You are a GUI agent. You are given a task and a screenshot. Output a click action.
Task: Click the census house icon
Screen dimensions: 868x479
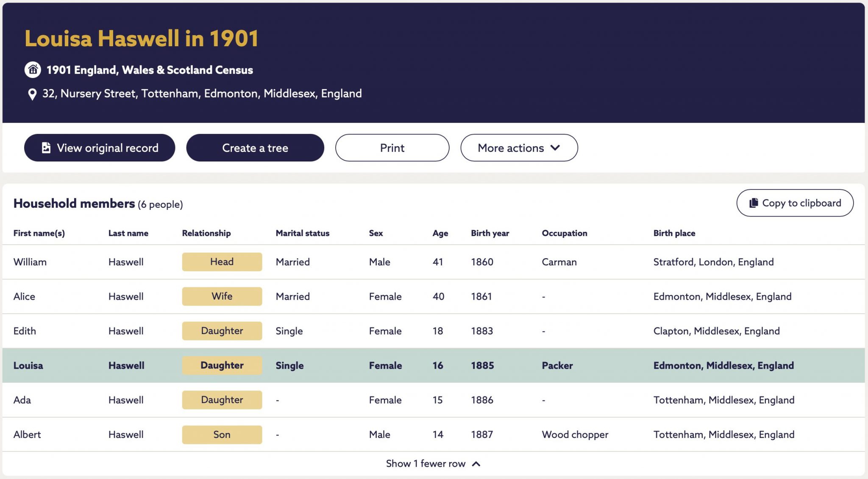click(x=33, y=70)
